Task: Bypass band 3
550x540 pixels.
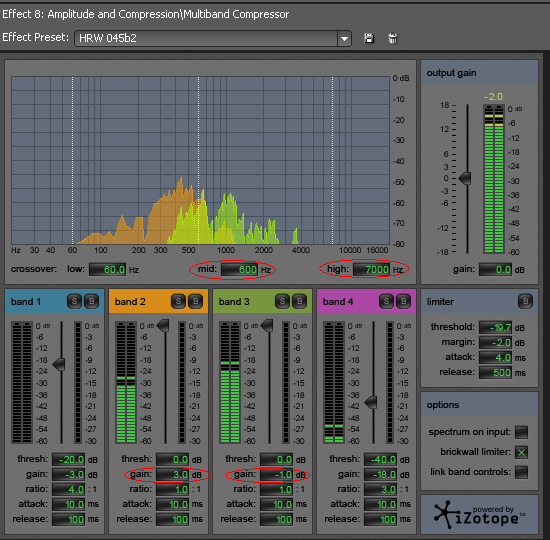Action: pos(300,301)
